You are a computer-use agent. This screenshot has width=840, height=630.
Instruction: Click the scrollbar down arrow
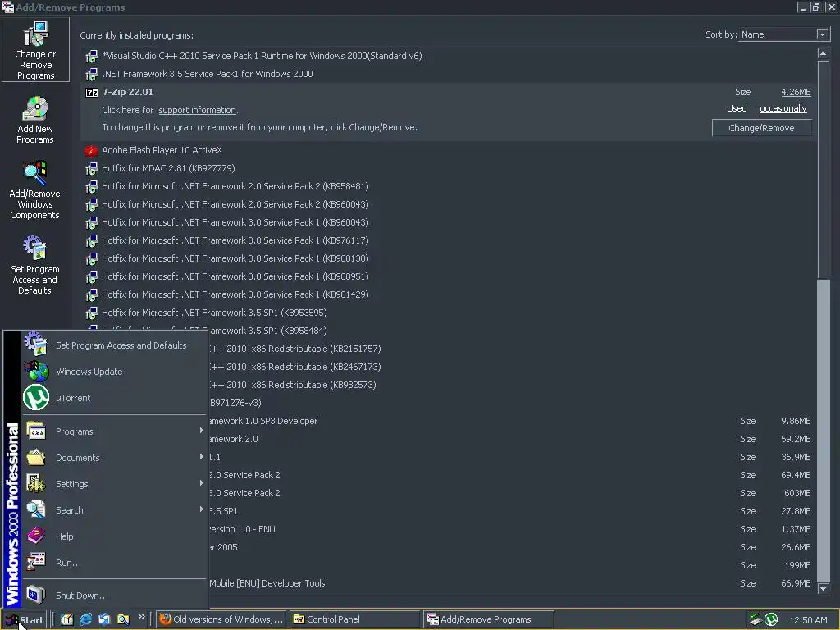(824, 589)
